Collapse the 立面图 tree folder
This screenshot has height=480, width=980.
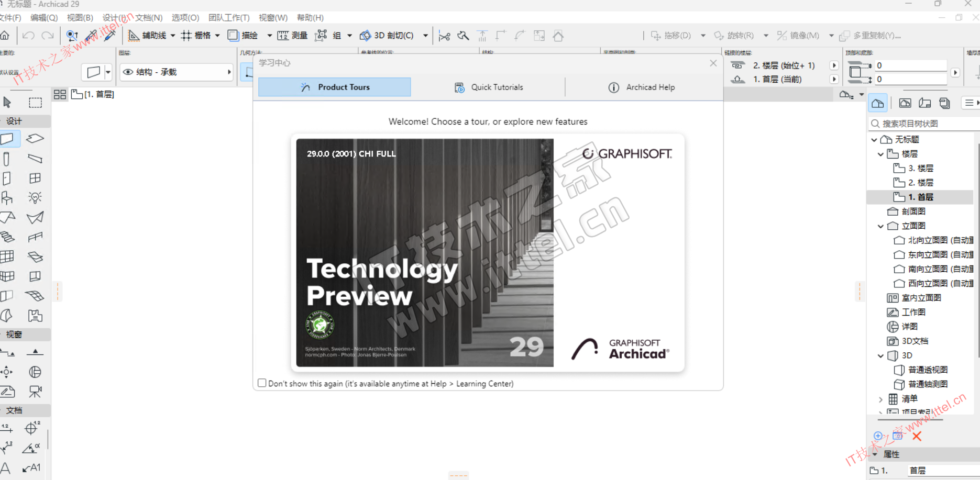pos(880,226)
